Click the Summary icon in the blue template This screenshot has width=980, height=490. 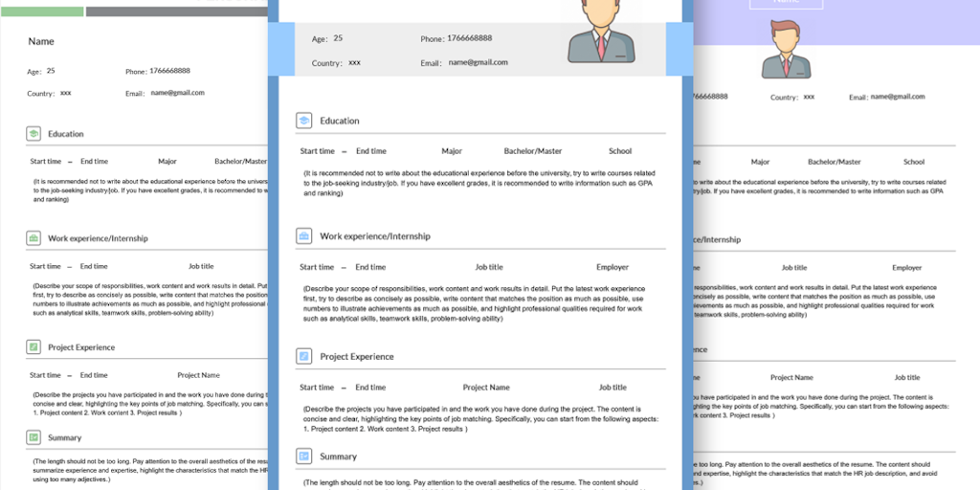click(303, 457)
